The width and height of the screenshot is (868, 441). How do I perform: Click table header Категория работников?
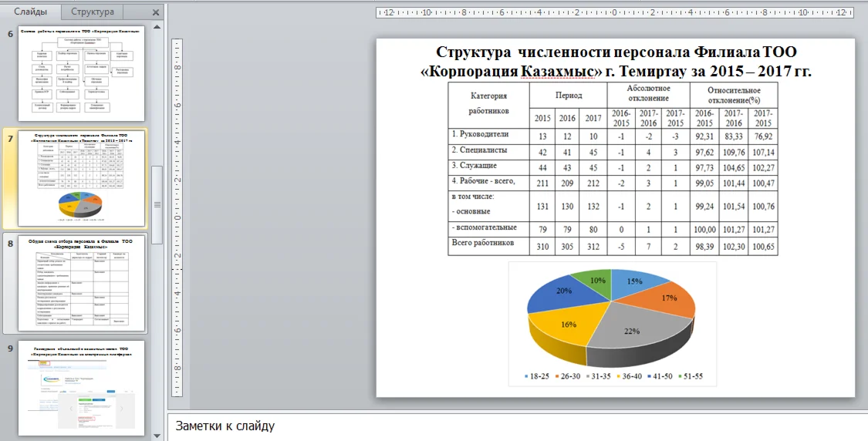488,103
